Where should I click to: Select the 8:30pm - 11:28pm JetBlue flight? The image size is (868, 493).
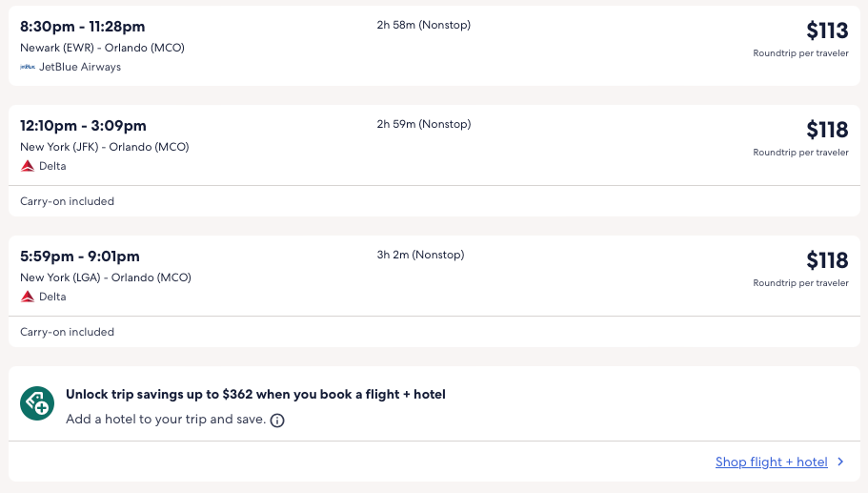(x=83, y=26)
